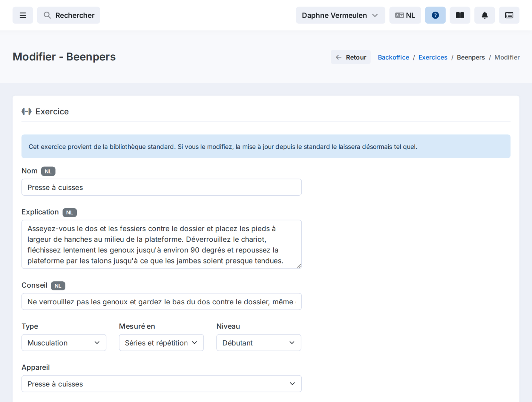The image size is (532, 402).
Task: Open the Niveau dropdown showing Débutant
Action: [259, 343]
